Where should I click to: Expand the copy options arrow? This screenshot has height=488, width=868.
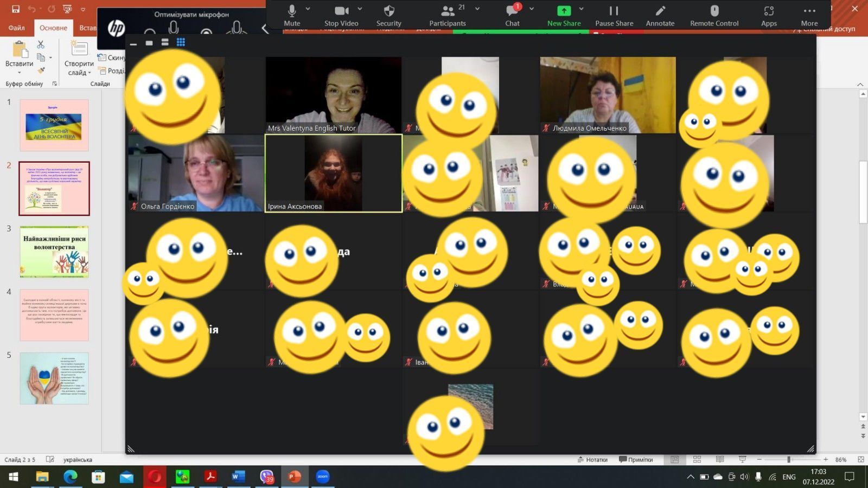tap(50, 57)
